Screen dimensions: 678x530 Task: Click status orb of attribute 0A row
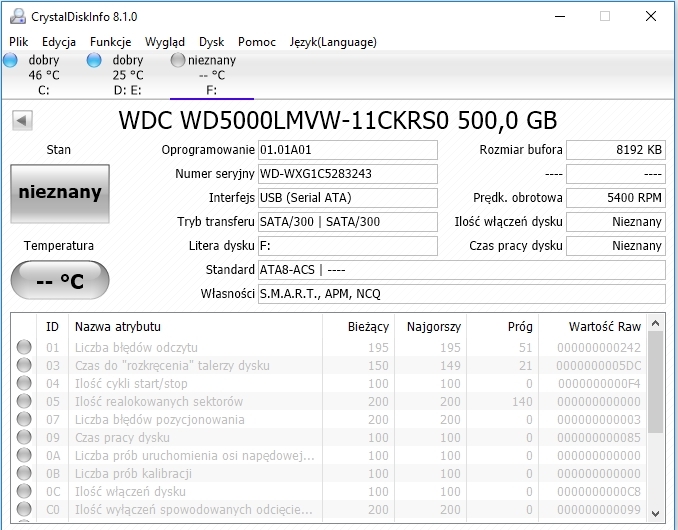pos(24,455)
